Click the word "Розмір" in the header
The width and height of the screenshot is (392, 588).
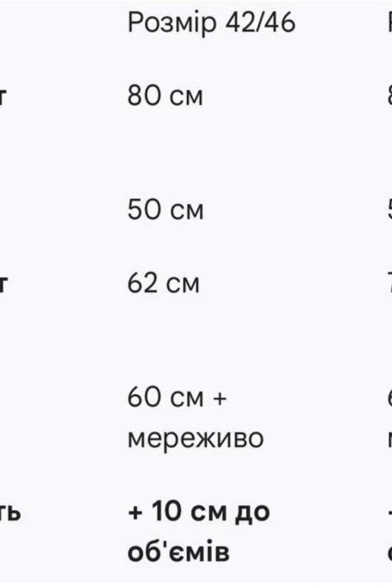171,24
